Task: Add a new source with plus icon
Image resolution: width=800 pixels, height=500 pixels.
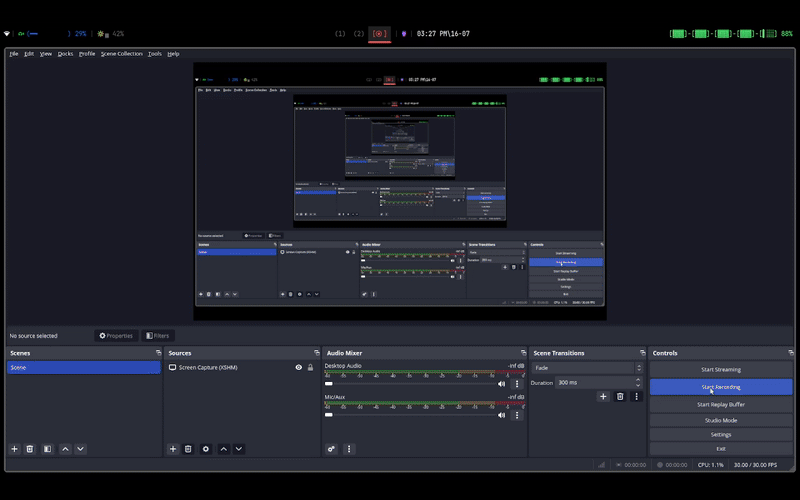Action: pyautogui.click(x=173, y=449)
